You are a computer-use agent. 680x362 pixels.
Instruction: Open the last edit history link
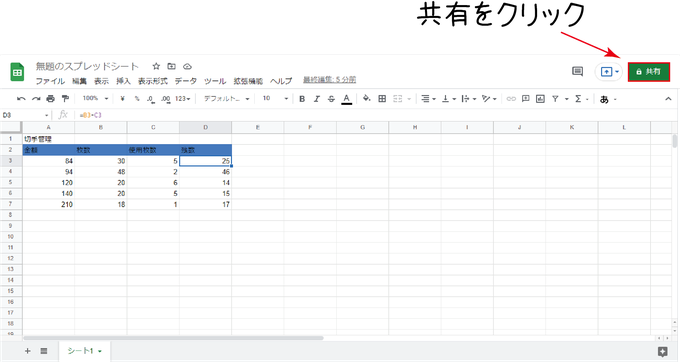(329, 80)
